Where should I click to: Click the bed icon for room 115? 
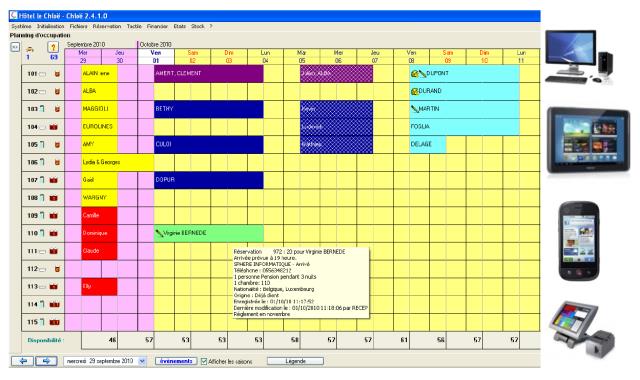tap(54, 322)
